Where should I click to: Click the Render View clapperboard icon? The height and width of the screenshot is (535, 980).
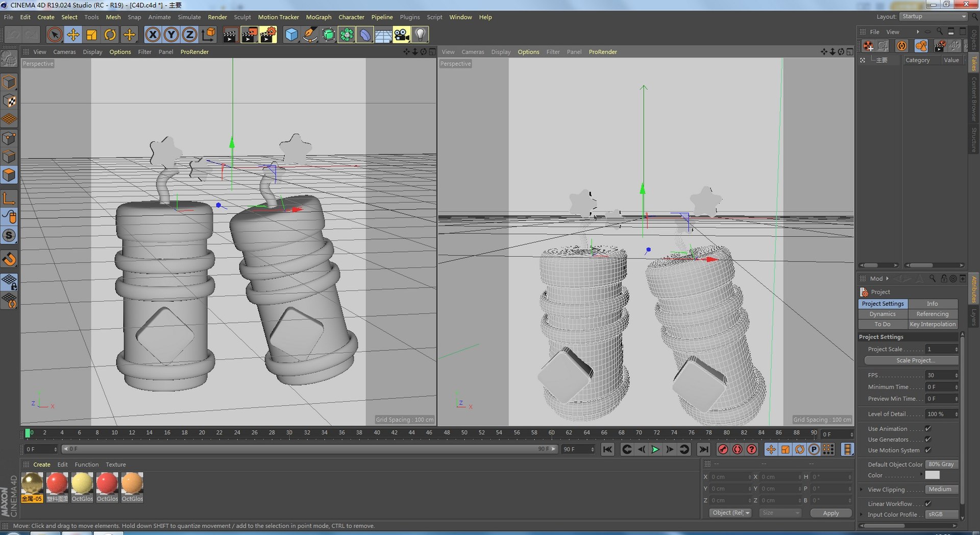point(230,35)
